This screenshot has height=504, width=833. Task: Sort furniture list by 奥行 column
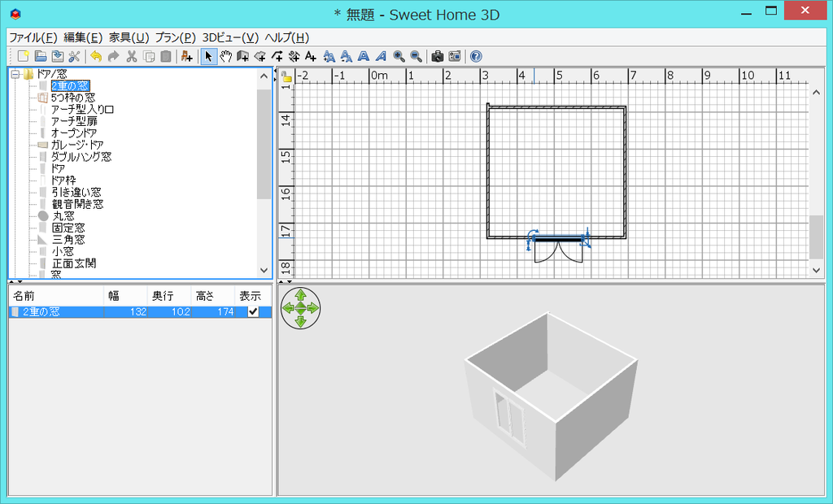click(169, 296)
